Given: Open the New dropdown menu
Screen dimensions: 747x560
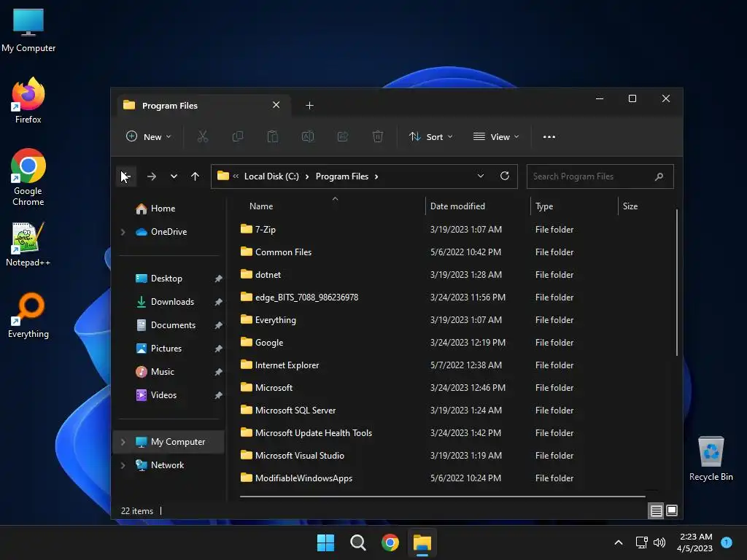Looking at the screenshot, I should coord(149,136).
